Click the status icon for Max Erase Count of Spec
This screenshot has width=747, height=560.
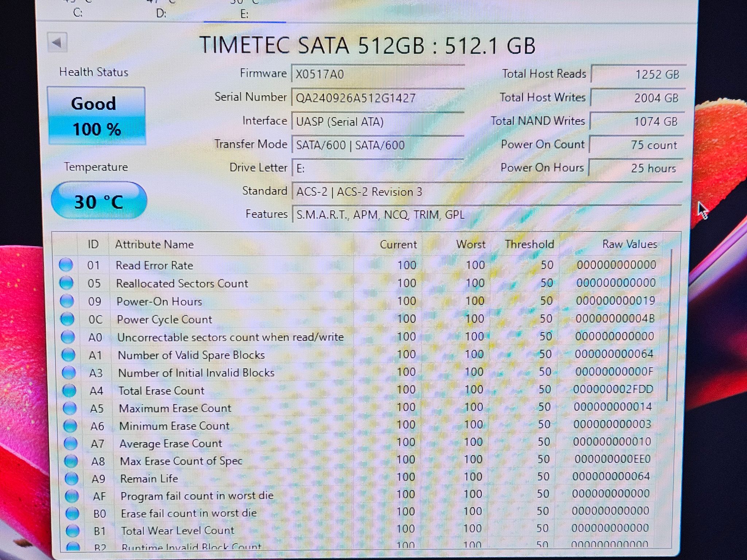(x=71, y=461)
